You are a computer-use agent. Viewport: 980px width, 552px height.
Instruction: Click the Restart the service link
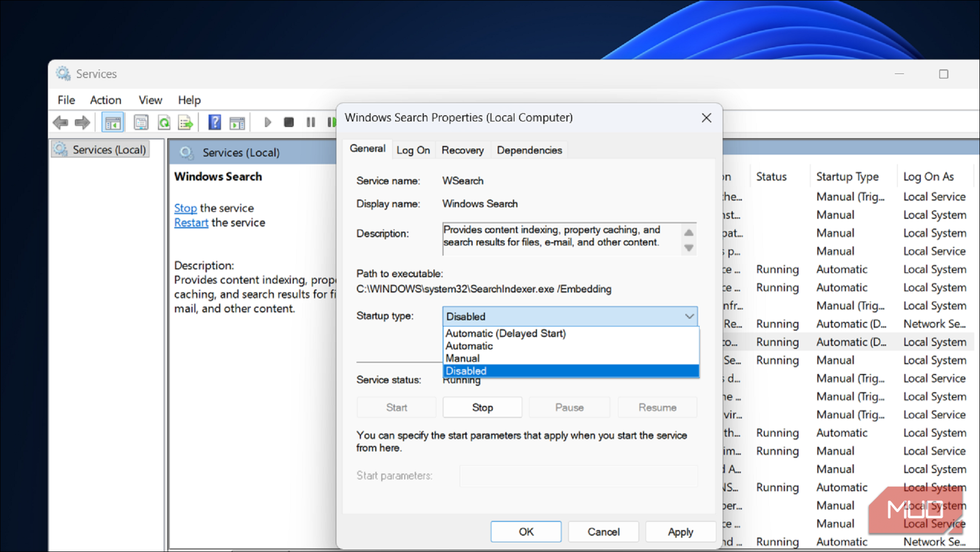point(191,222)
